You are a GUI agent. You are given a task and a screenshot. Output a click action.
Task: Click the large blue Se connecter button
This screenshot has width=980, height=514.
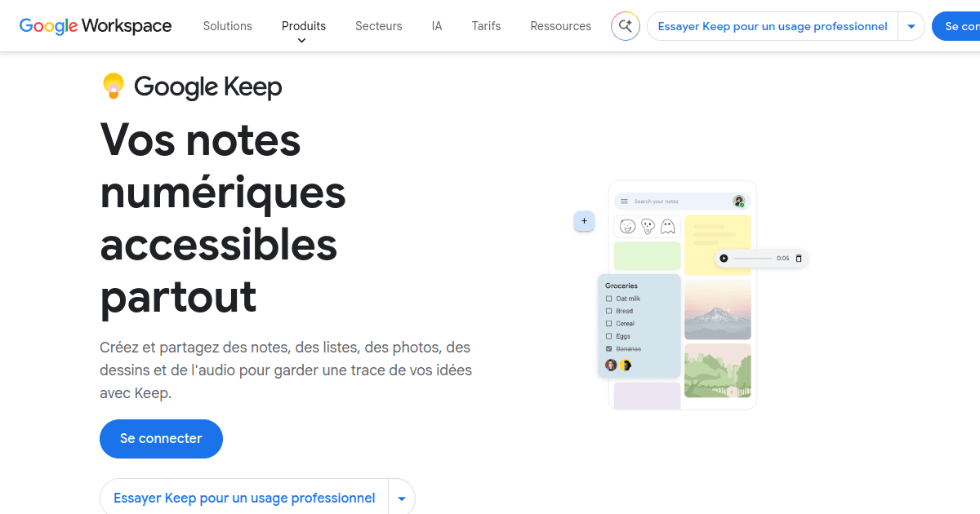click(x=161, y=439)
